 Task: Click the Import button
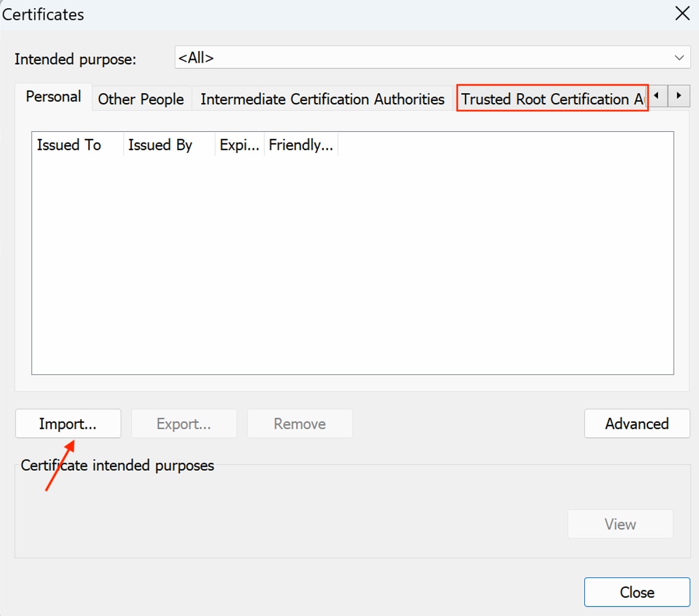pyautogui.click(x=68, y=423)
